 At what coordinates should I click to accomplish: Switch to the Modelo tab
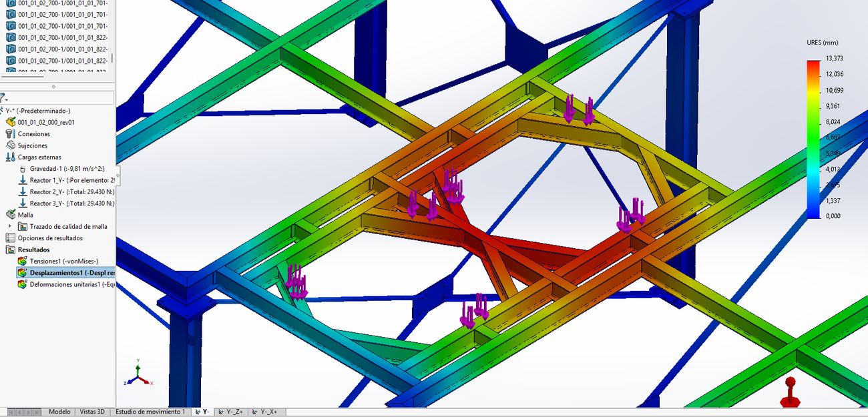pyautogui.click(x=59, y=412)
